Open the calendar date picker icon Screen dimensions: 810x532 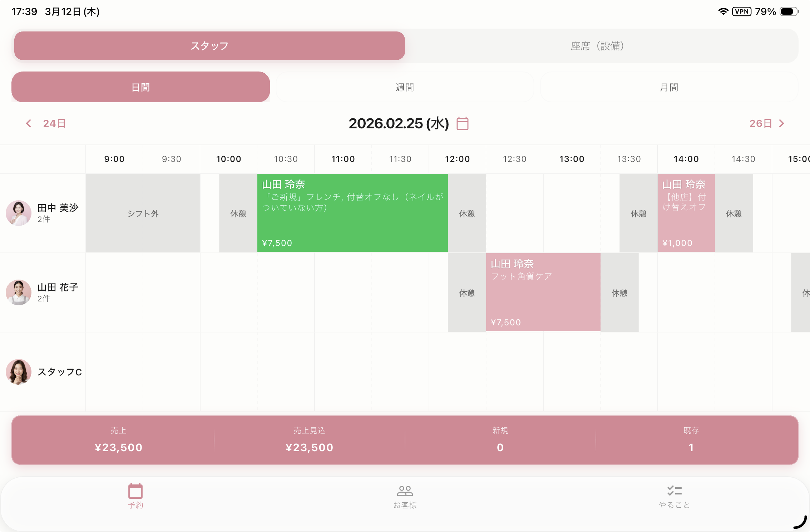(462, 123)
